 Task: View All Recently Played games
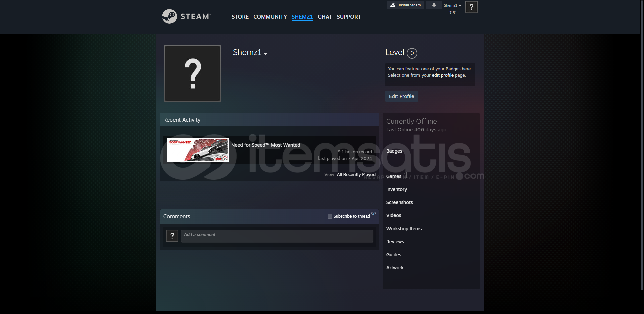tap(356, 175)
